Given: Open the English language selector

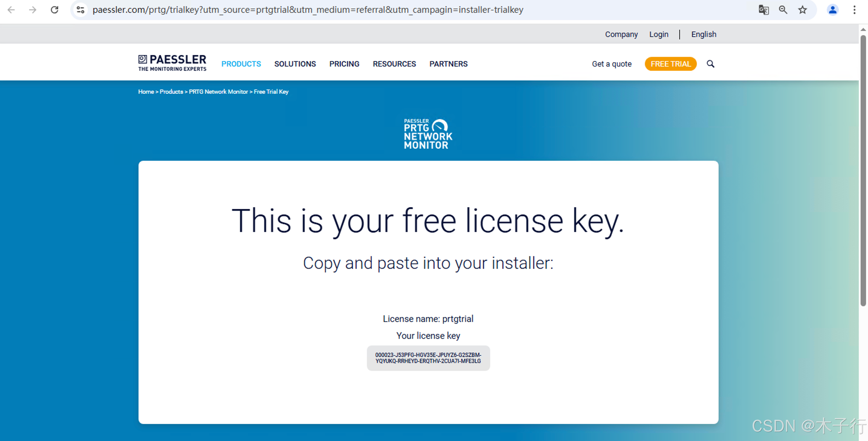Looking at the screenshot, I should point(704,34).
